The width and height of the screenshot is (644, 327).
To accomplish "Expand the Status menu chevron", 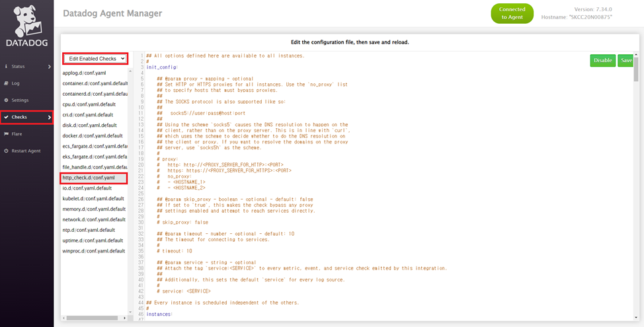I will pyautogui.click(x=50, y=67).
